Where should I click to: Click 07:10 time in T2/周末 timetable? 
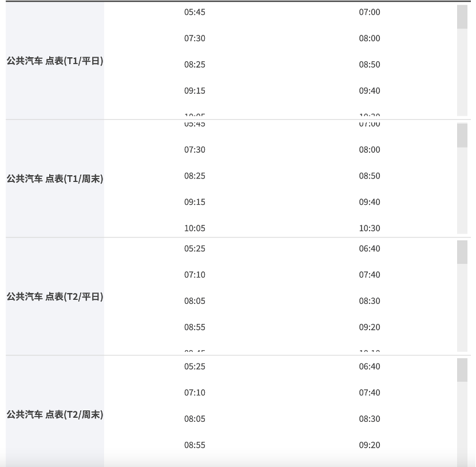click(x=195, y=393)
